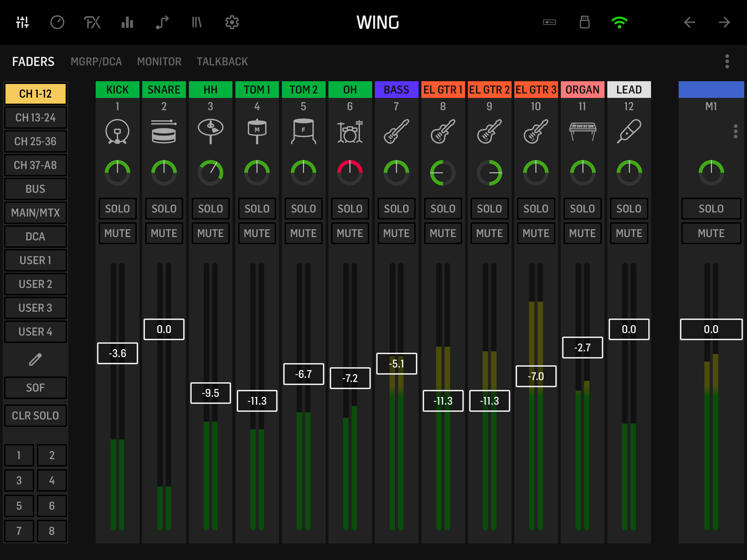Click the HH fader handle showing -9.5

(210, 393)
